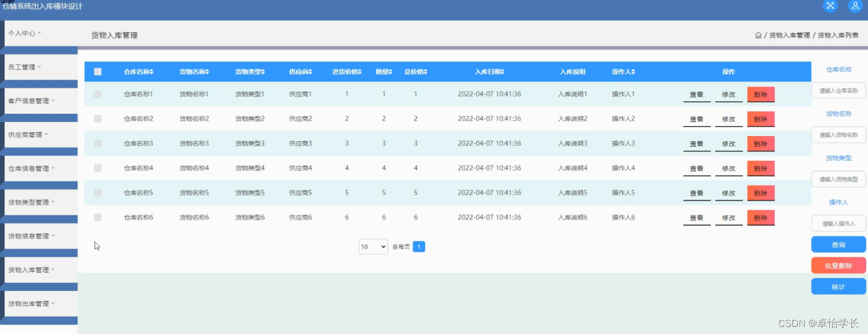Click the page title 货物入库管理
Image resolution: width=868 pixels, height=334 pixels.
[x=114, y=35]
